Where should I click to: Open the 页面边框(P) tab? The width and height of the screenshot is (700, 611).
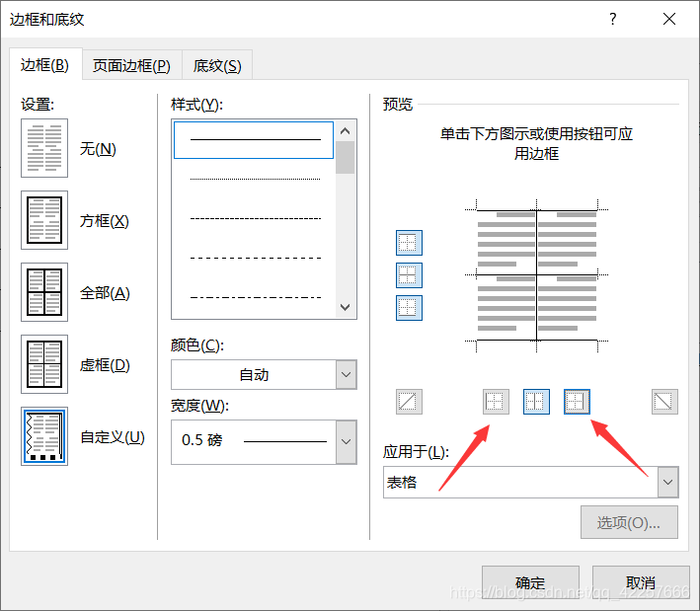131,66
